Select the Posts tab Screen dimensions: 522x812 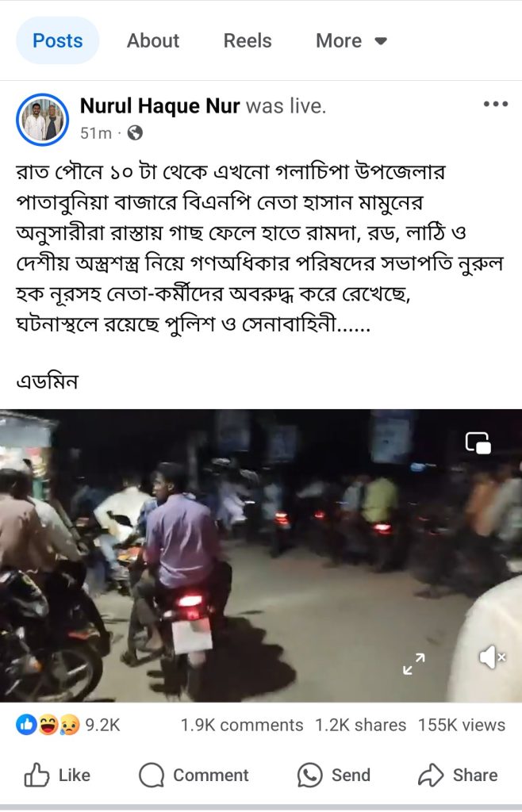point(57,40)
